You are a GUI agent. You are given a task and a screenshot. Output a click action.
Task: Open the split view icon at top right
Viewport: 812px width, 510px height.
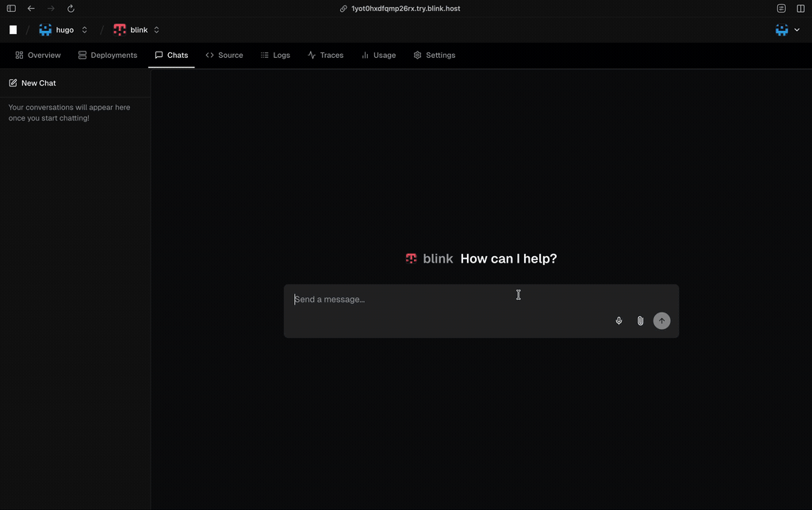[800, 9]
